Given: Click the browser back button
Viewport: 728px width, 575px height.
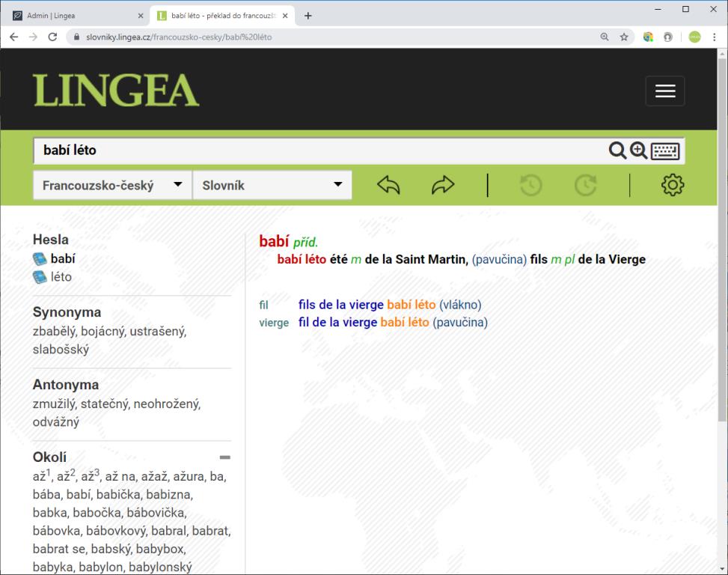Looking at the screenshot, I should (x=14, y=37).
